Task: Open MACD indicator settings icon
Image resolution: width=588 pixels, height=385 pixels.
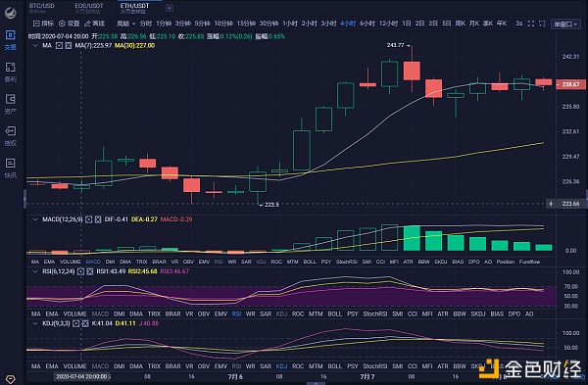Action: tap(88, 219)
